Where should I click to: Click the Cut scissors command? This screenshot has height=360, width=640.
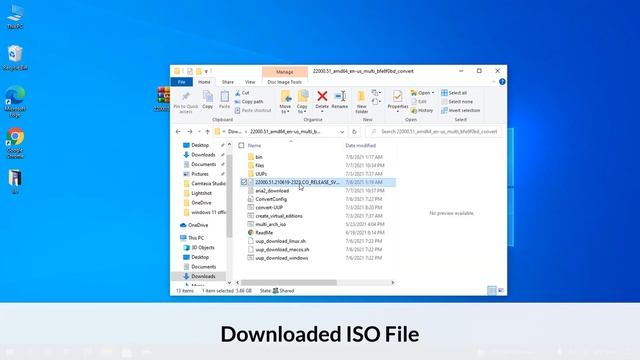coord(242,93)
